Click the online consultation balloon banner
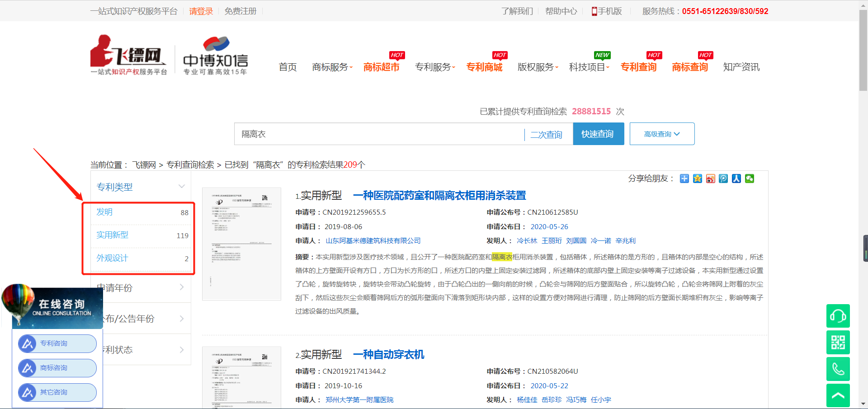The width and height of the screenshot is (868, 409). pos(52,306)
